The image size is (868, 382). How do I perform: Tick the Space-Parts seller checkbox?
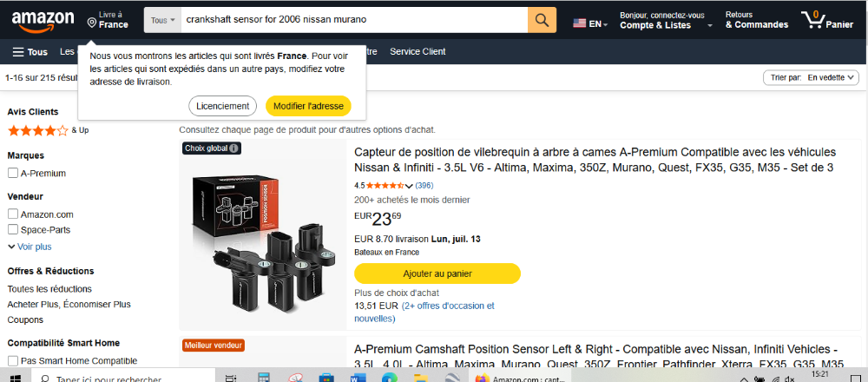(x=13, y=230)
